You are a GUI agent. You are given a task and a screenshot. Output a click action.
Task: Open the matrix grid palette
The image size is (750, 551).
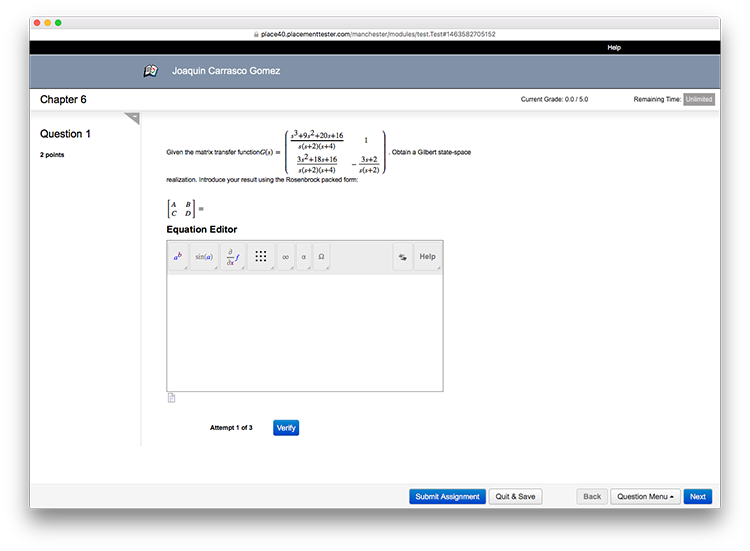(x=260, y=257)
